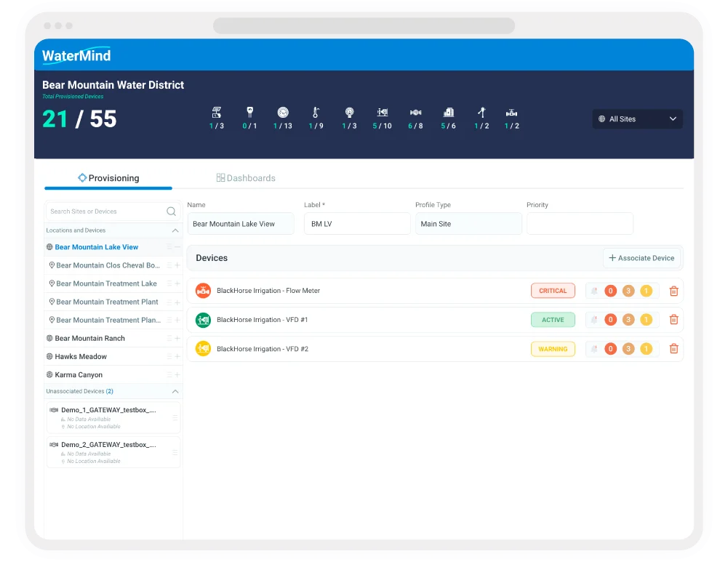Edit the Name field Bear Mountain Lake View
Viewport: 728px width, 567px height.
click(241, 224)
